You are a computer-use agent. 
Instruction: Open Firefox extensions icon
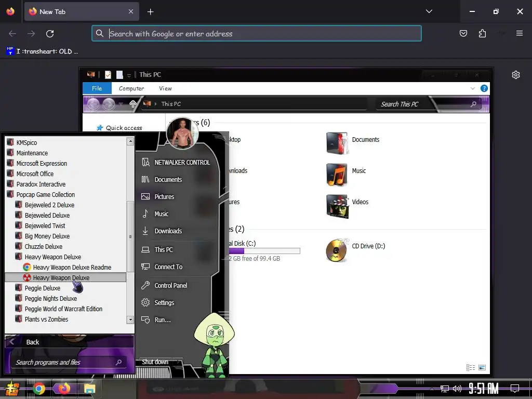482,33
